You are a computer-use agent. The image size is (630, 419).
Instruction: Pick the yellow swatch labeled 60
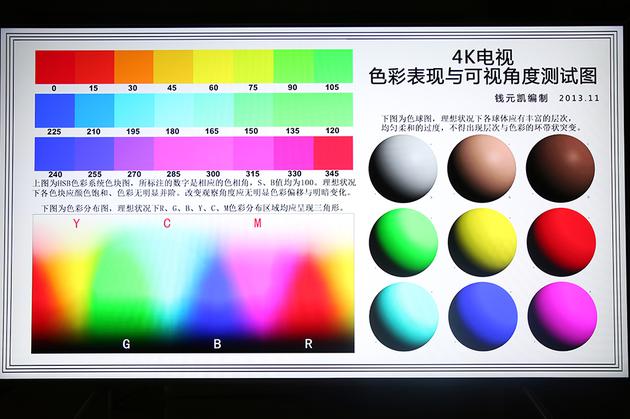click(212, 67)
